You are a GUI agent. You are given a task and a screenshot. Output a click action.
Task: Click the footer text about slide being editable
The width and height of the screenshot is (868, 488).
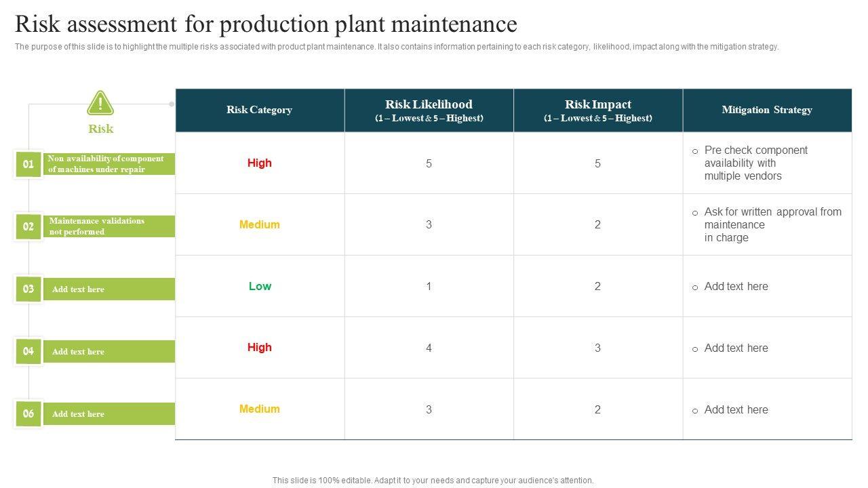[x=433, y=480]
